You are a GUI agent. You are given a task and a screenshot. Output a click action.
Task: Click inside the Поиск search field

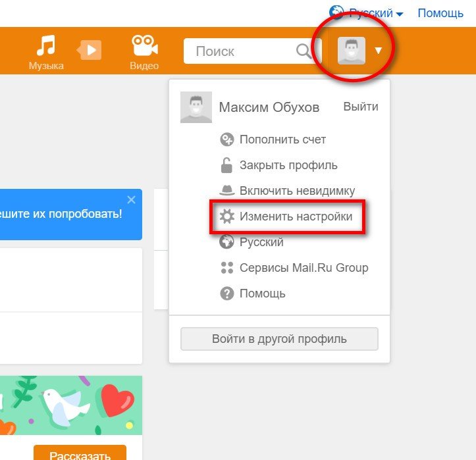[x=253, y=51]
